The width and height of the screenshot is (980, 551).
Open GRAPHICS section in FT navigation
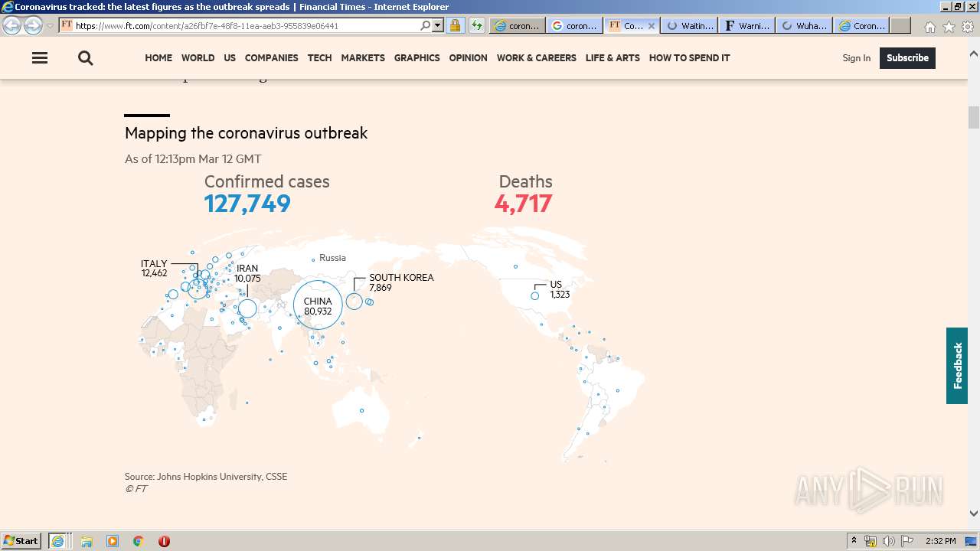click(x=416, y=58)
